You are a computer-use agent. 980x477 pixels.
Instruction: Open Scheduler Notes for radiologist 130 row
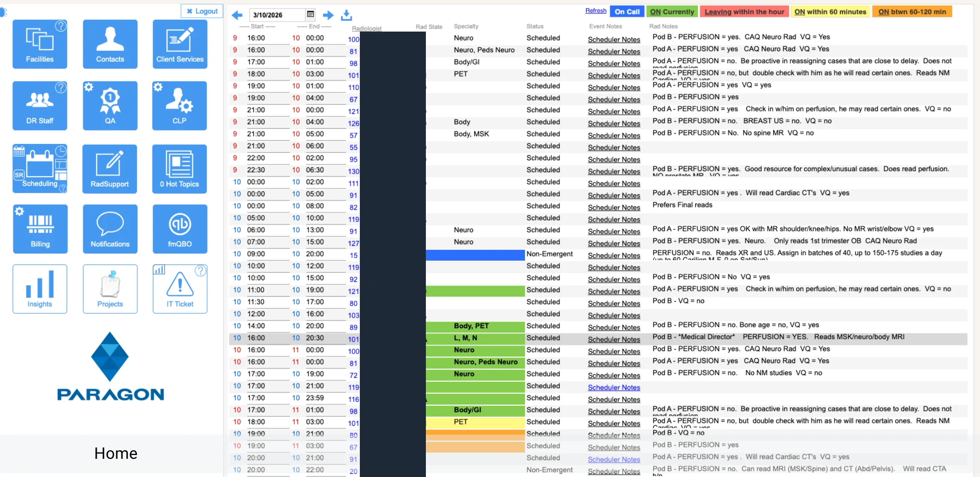click(x=614, y=171)
